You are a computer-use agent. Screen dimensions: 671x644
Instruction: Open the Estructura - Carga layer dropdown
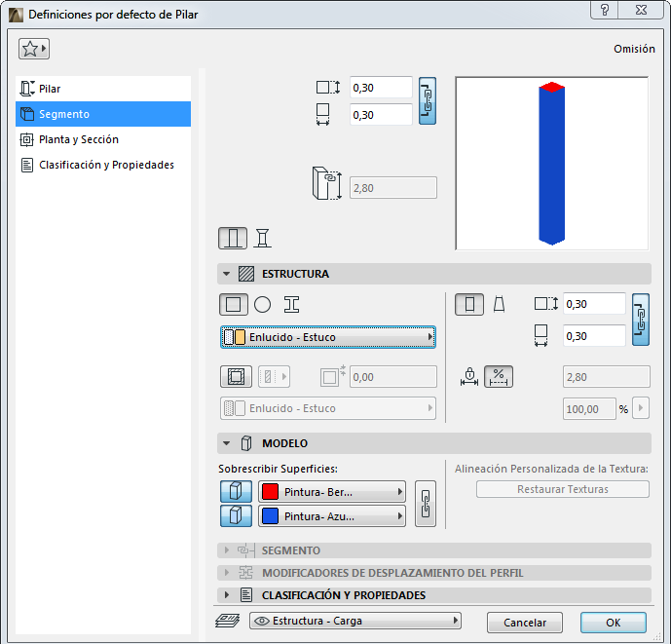pos(355,621)
